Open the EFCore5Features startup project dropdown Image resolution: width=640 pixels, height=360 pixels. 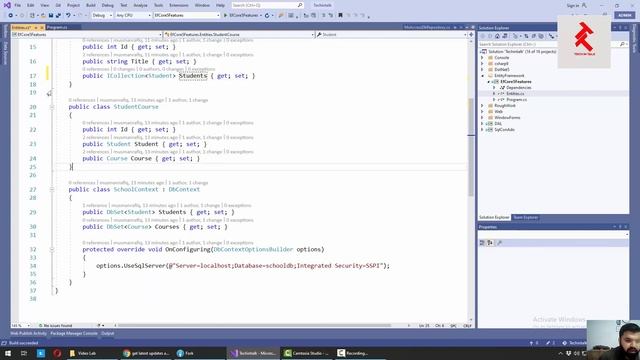187,16
